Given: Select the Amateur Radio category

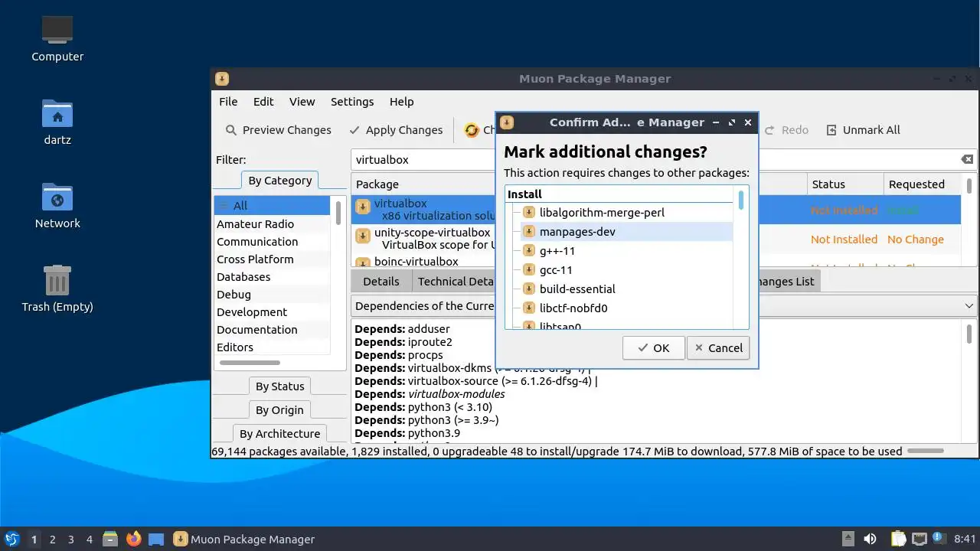Looking at the screenshot, I should point(272,224).
